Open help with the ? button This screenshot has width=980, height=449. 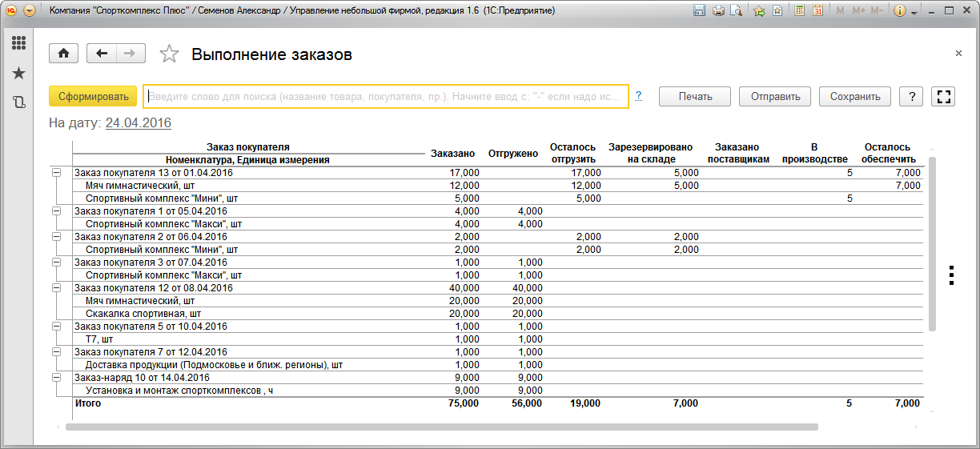pyautogui.click(x=911, y=97)
